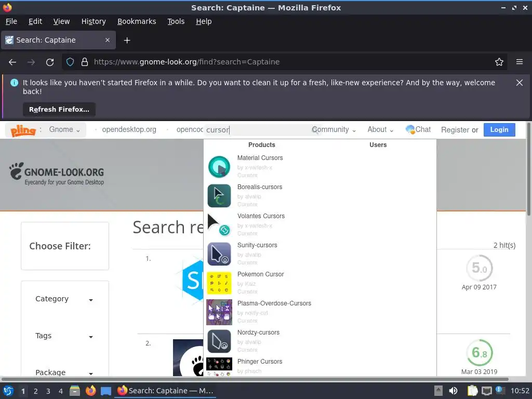Viewport: 532px width, 399px height.
Task: Open a new tab with plus icon
Action: [x=127, y=41]
